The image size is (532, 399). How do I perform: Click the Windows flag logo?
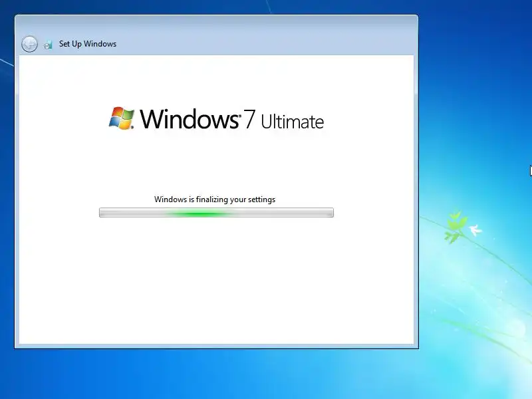click(122, 118)
